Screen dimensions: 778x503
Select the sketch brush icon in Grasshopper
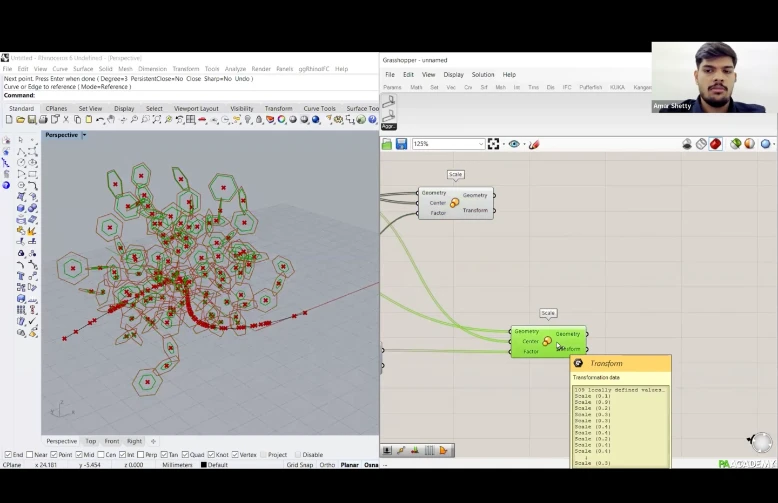click(534, 144)
